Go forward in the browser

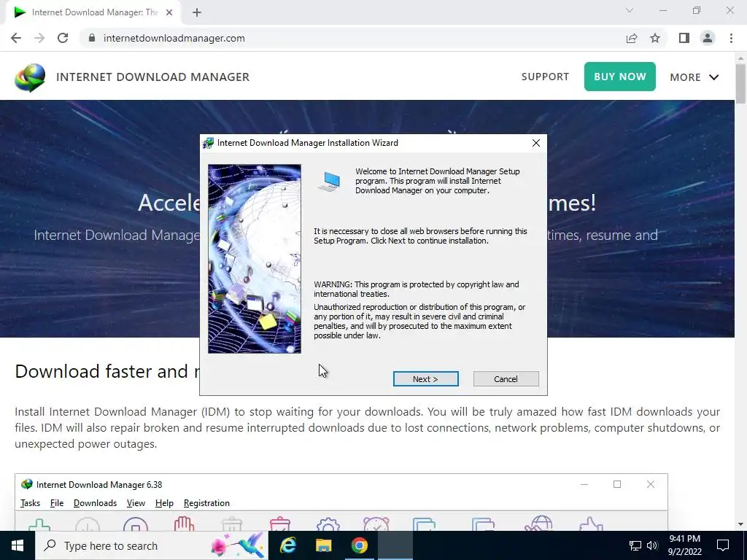pos(39,38)
